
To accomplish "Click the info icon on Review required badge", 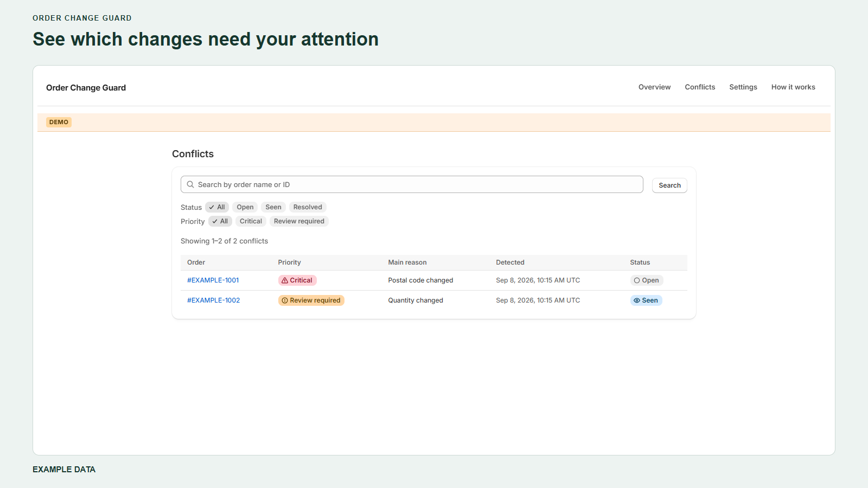I will (285, 300).
